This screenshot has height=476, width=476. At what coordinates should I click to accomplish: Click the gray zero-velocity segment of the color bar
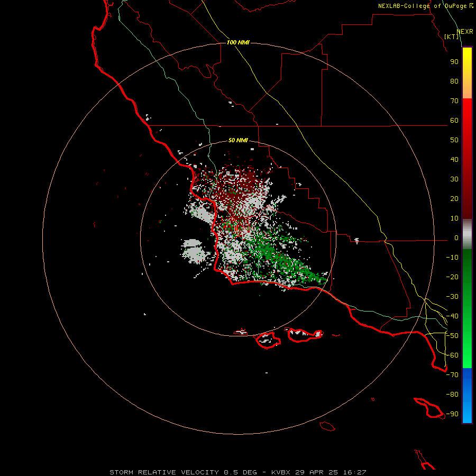pyautogui.click(x=467, y=234)
